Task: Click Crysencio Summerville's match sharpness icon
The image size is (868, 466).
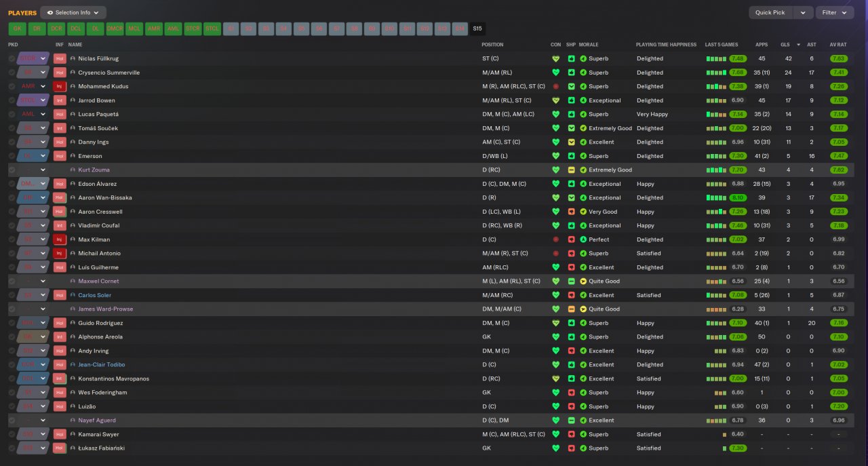Action: point(571,73)
